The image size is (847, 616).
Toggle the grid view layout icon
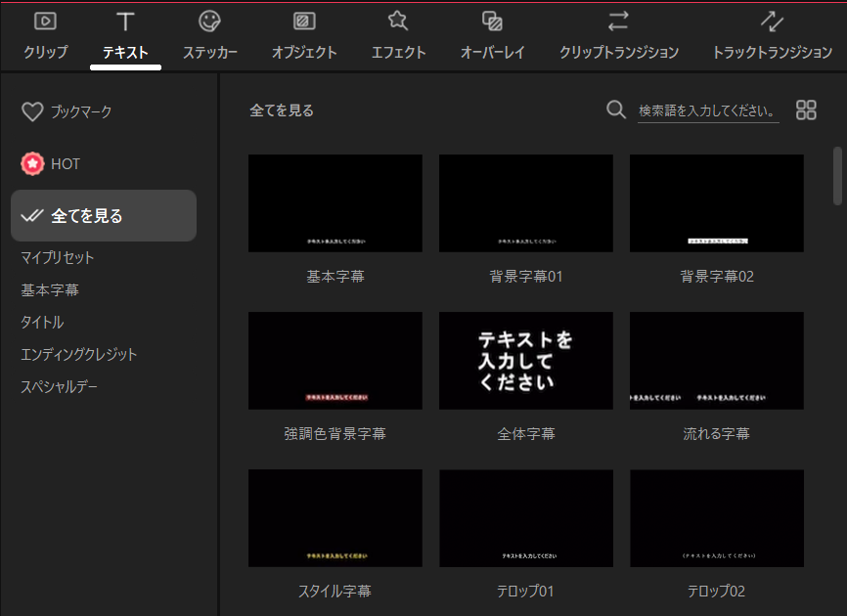(806, 110)
